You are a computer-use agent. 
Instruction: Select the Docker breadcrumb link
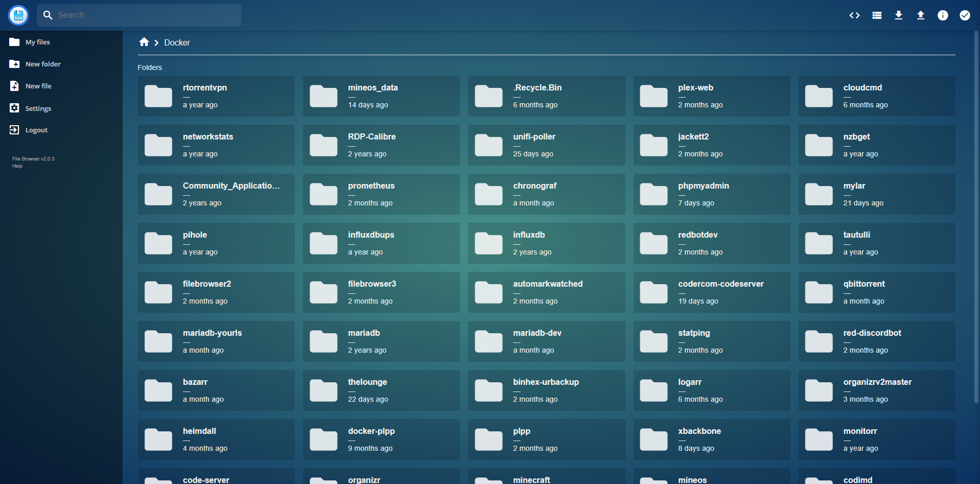(x=177, y=43)
